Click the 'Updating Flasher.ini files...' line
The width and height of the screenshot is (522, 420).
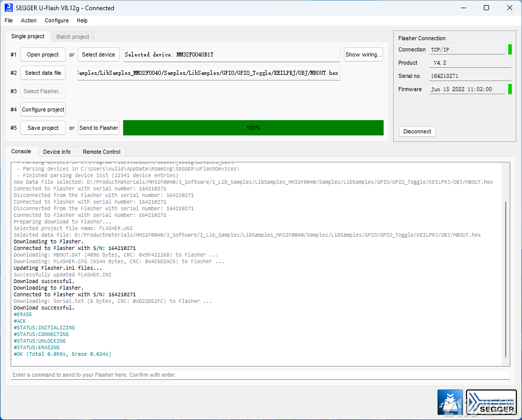[x=58, y=268]
